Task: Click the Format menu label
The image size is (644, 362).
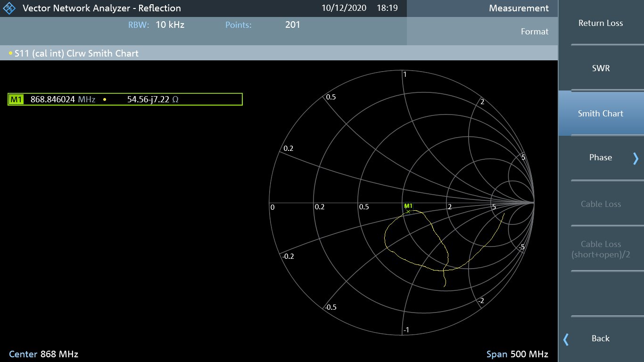Action: 535,32
